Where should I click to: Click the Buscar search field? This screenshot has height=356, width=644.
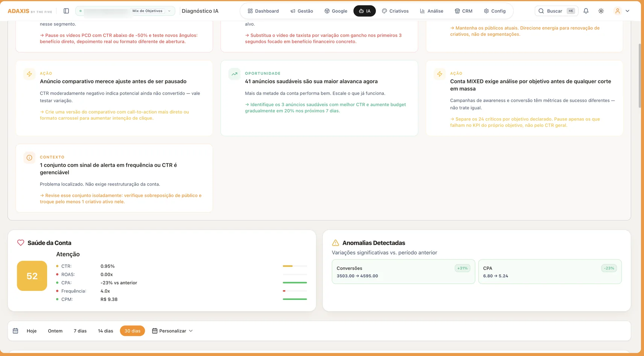coord(556,11)
